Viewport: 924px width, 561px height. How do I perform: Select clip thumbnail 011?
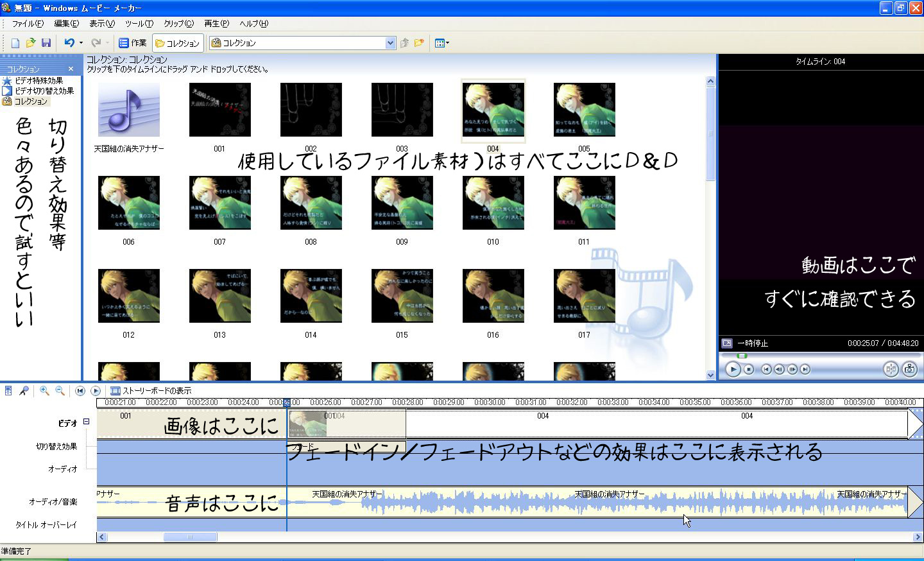click(x=584, y=203)
